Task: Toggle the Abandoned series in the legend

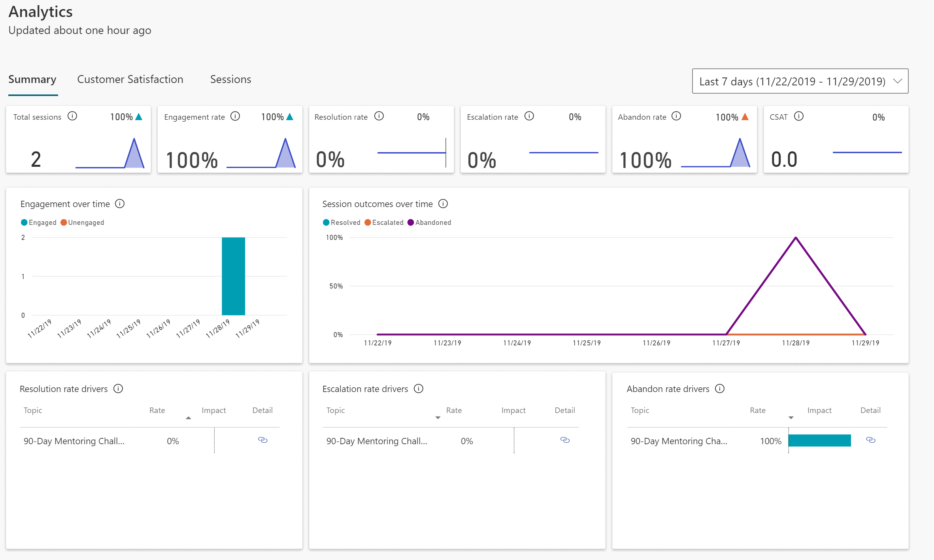Action: click(x=429, y=222)
